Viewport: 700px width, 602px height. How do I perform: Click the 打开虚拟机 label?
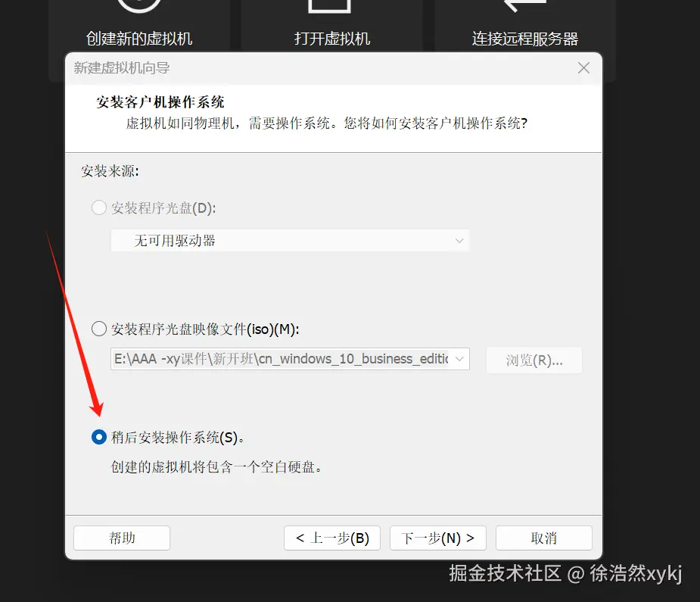332,39
